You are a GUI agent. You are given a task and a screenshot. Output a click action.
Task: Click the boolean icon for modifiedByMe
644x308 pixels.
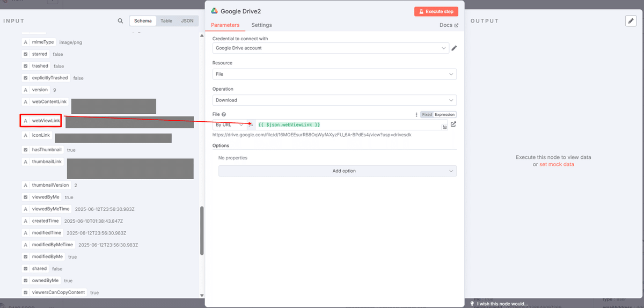tap(25, 256)
